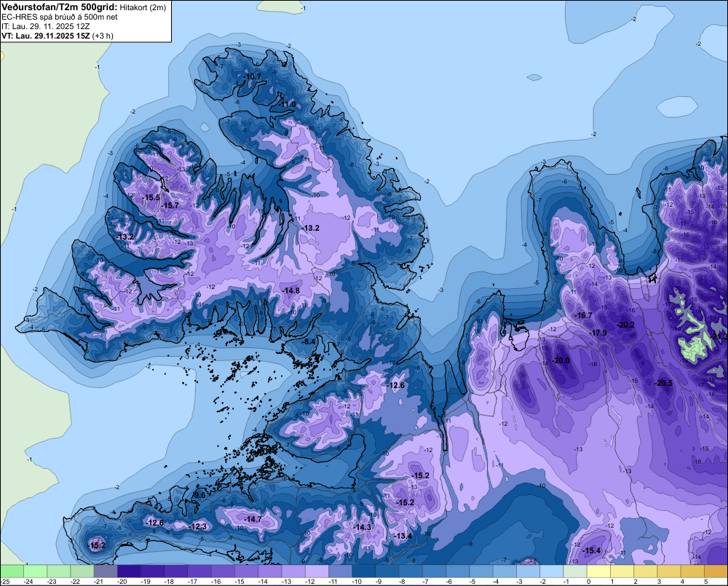Click the -8.4 temperature value on the map
Screen dimensions: 728x586
click(309, 341)
